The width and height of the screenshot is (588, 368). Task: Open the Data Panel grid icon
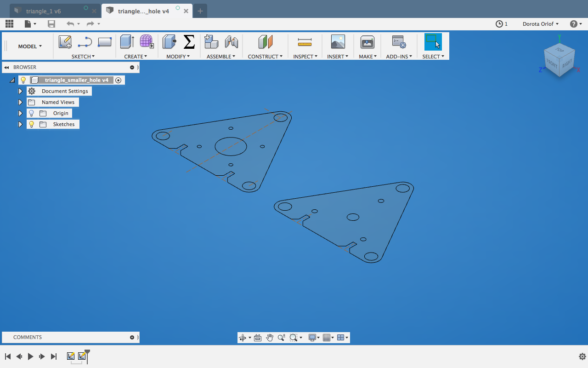9,23
